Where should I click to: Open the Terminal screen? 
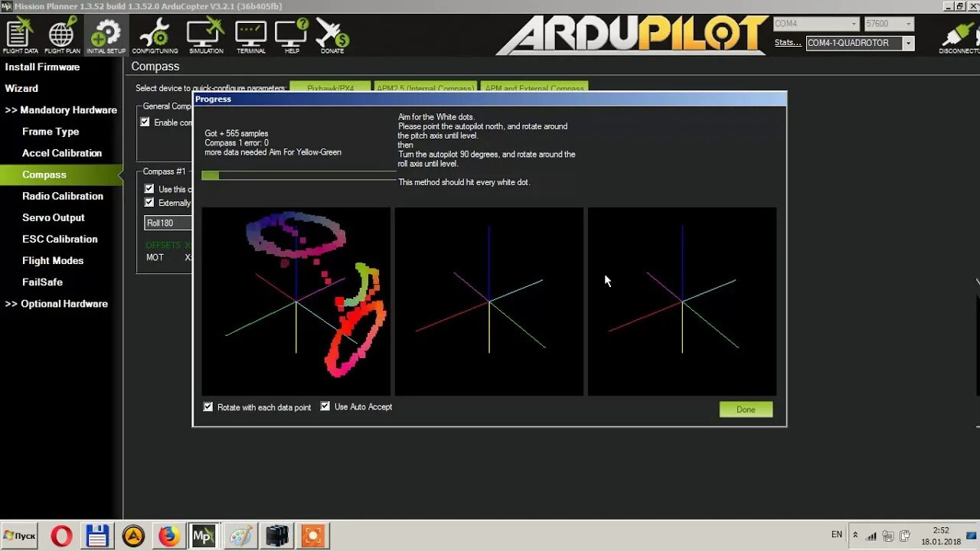pos(250,36)
